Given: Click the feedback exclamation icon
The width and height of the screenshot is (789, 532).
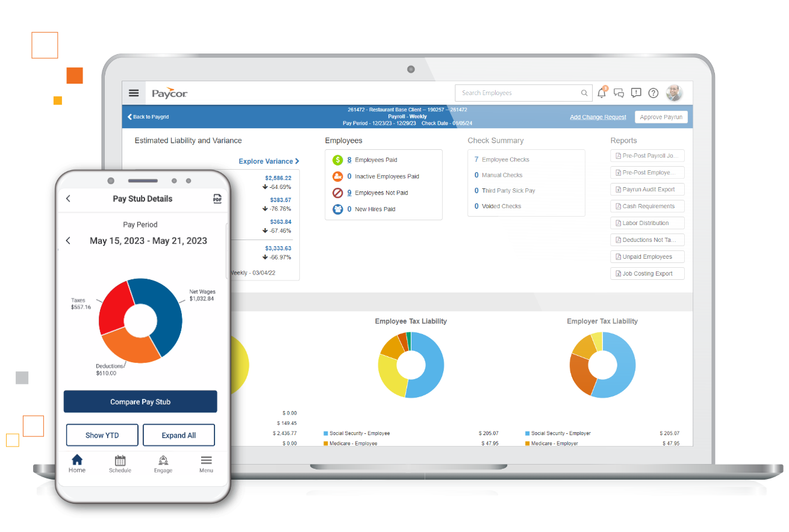Looking at the screenshot, I should point(636,93).
